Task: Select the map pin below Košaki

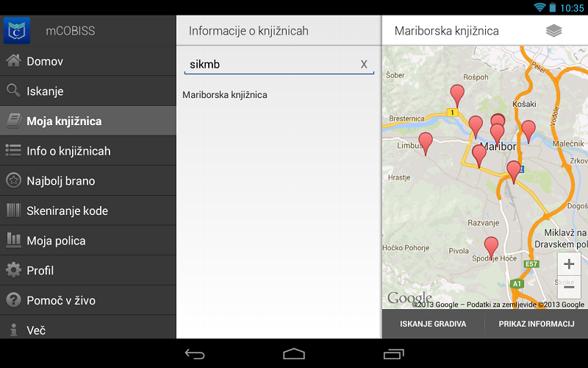Action: tap(528, 132)
